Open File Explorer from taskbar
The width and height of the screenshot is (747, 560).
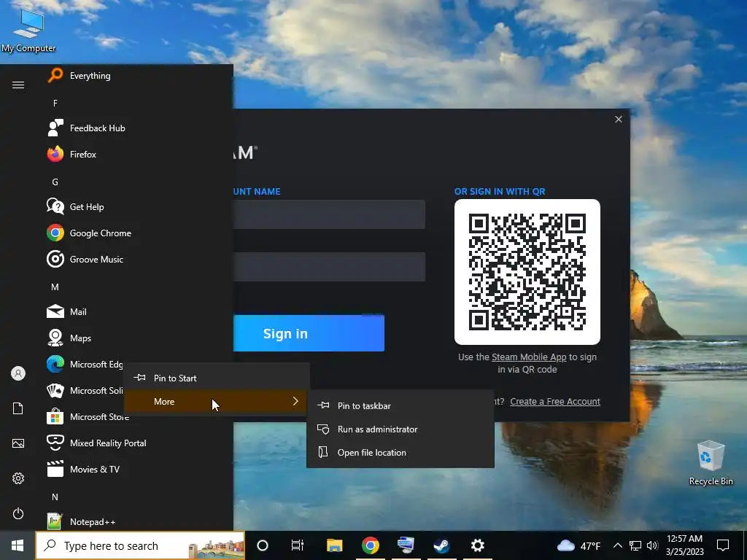point(334,545)
